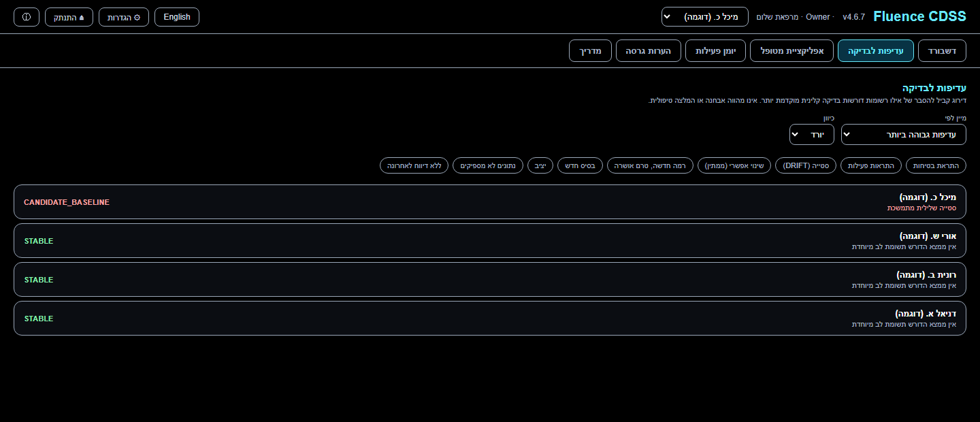
Task: Enable the ללא דיווח לאחרונה filter chip
Action: pos(414,165)
